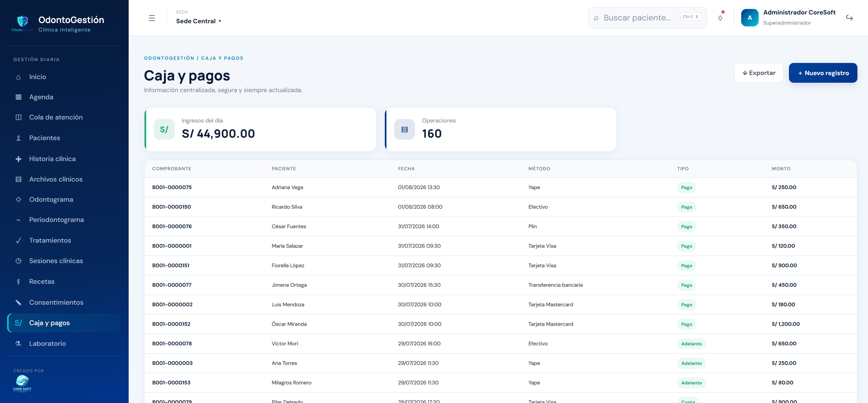This screenshot has height=403, width=868.
Task: Open the Sede Central dropdown
Action: coord(199,21)
